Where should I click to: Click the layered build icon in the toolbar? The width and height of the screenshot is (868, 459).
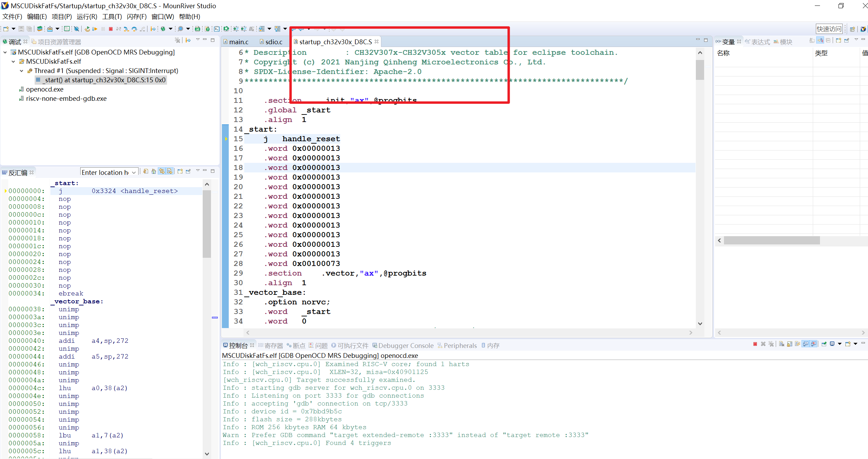[40, 29]
